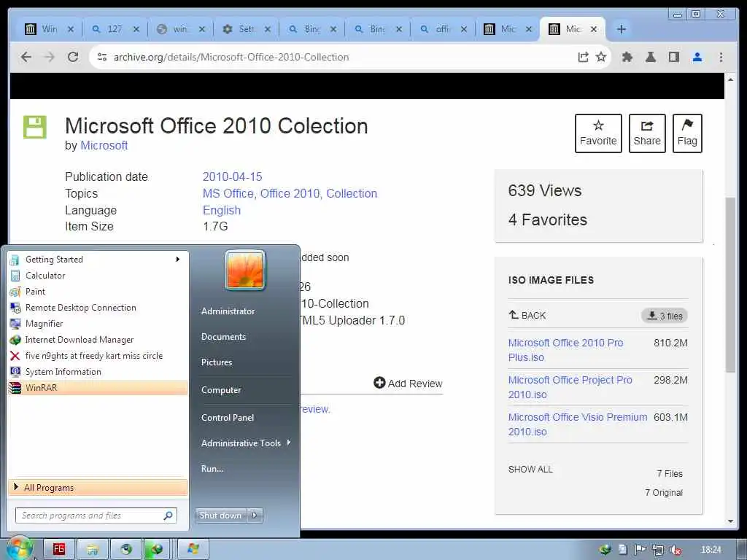Open the shut down options arrow
Viewport: 747px width, 560px height.
[255, 516]
